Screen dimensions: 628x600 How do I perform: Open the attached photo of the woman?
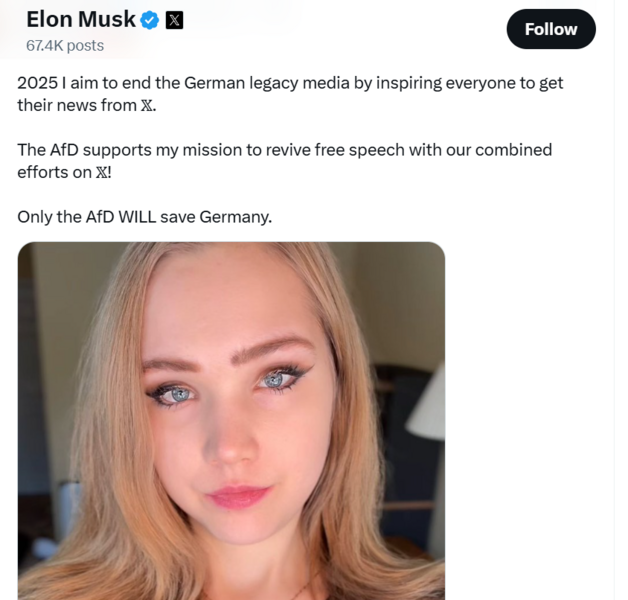click(231, 420)
